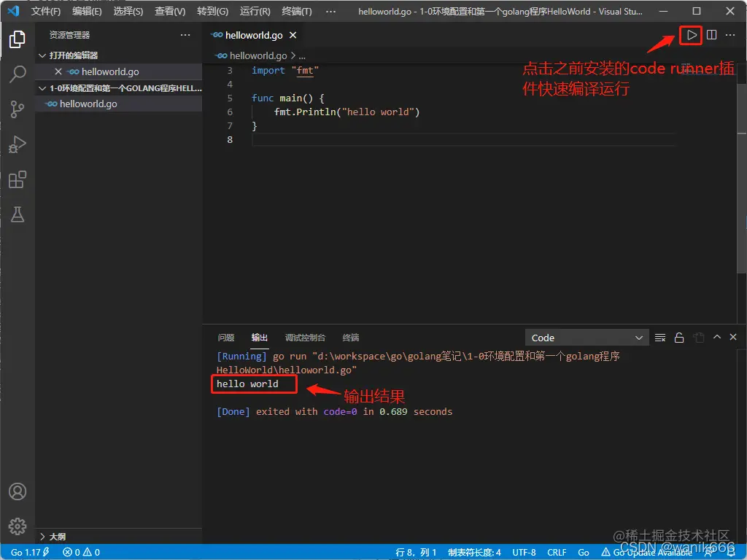Screen dimensions: 747x560
Task: Open the Explorer view in activity bar
Action: click(x=18, y=39)
